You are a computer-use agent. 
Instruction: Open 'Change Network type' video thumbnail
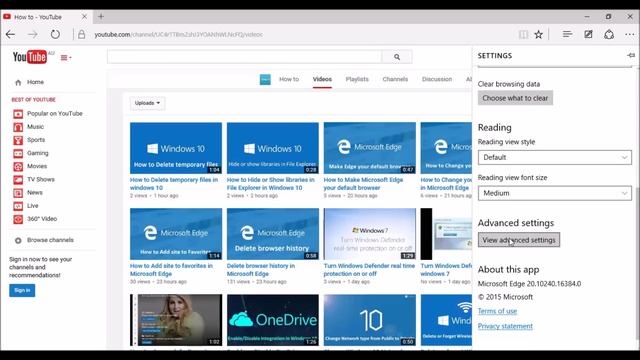370,320
